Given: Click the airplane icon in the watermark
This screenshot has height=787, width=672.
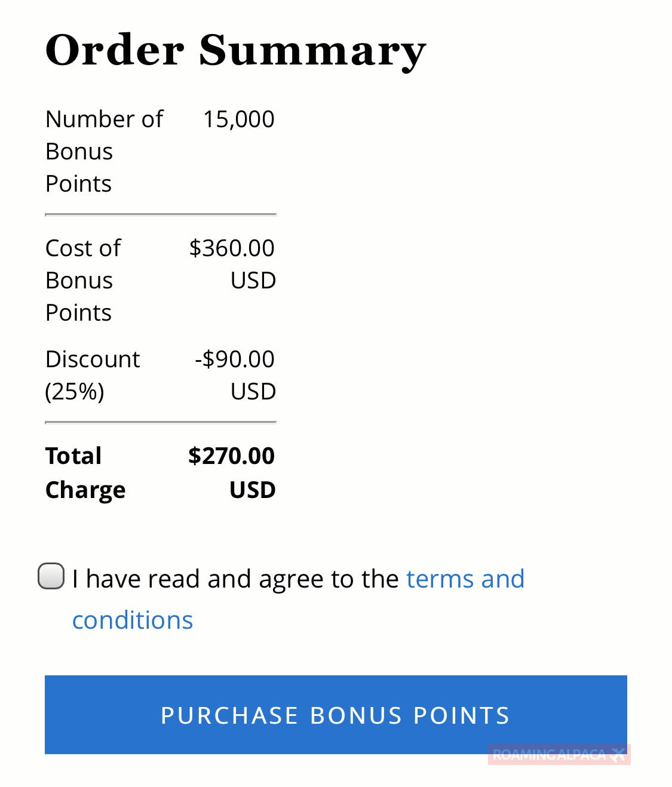Looking at the screenshot, I should coord(619,755).
